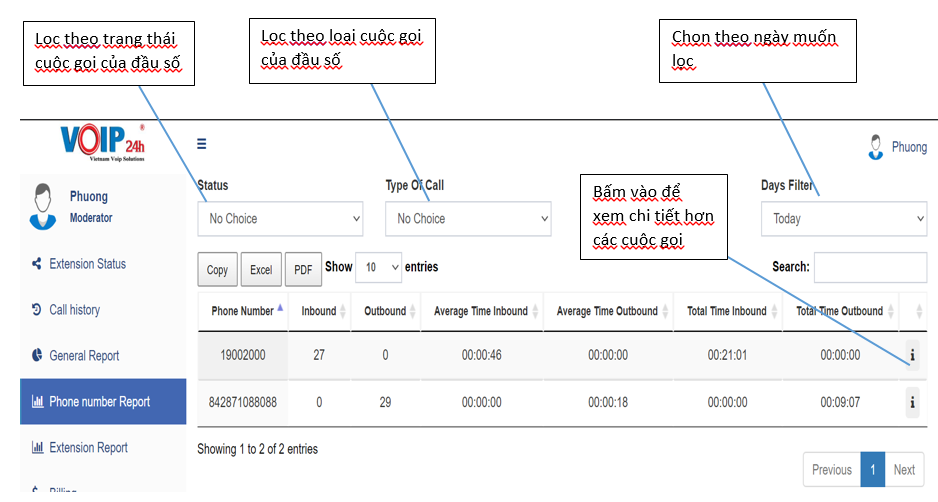The height and width of the screenshot is (502, 938).
Task: Select Phone number Report menu item
Action: tap(103, 401)
